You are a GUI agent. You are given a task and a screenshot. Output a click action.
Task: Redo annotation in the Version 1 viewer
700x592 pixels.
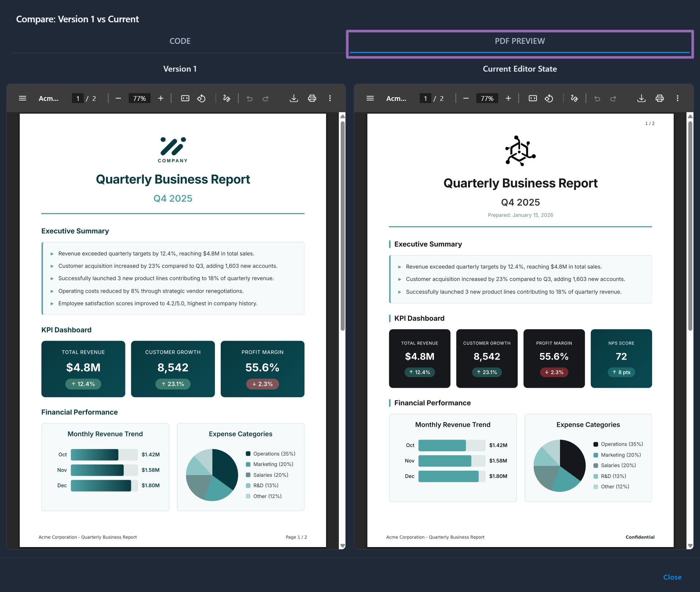click(266, 98)
